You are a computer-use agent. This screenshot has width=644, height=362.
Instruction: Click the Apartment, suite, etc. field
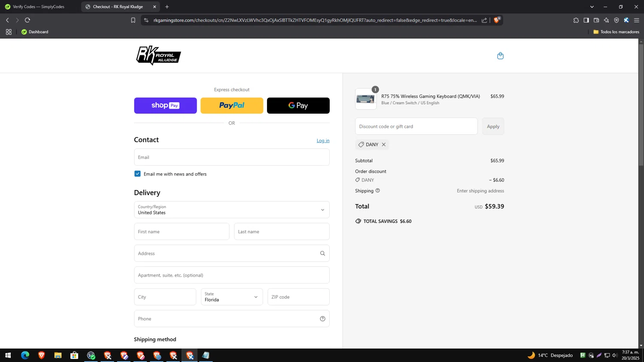coord(232,275)
